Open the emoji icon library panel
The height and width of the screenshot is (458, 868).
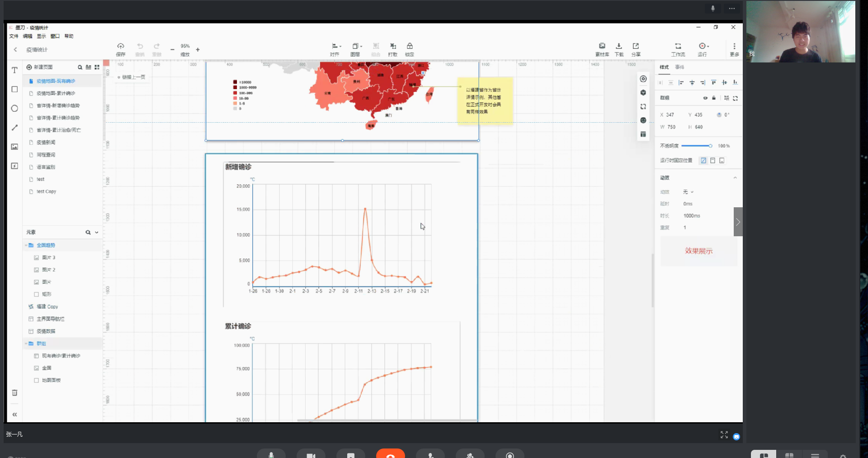tap(643, 120)
